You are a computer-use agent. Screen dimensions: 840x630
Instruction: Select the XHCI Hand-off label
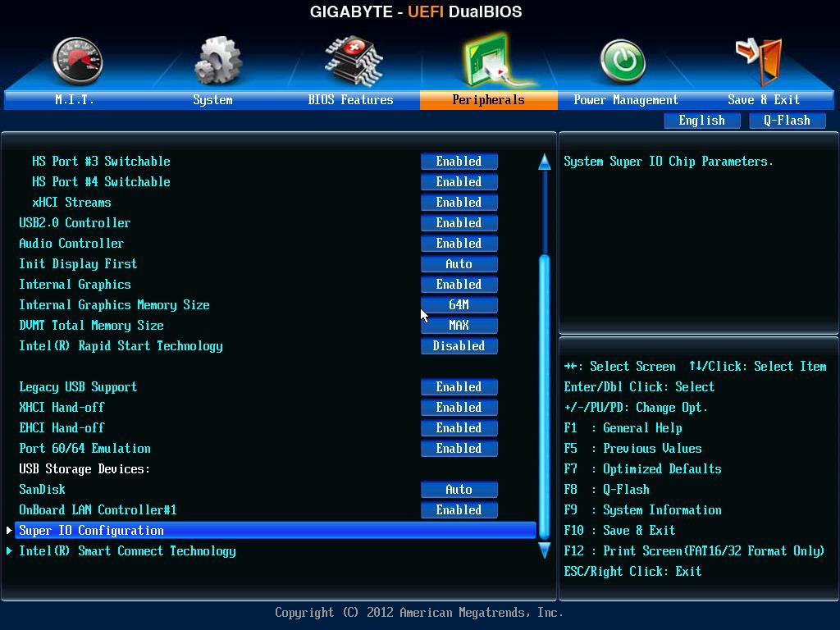pyautogui.click(x=62, y=408)
